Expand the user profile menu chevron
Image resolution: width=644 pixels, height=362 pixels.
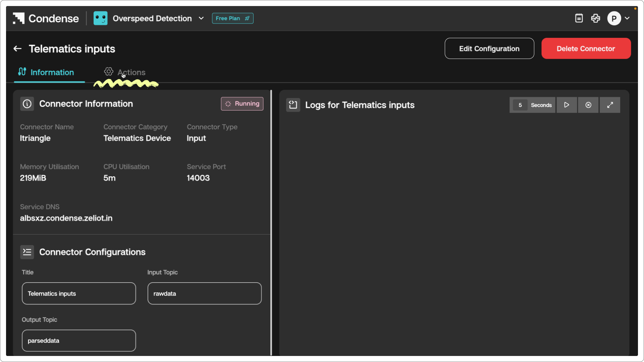(627, 18)
